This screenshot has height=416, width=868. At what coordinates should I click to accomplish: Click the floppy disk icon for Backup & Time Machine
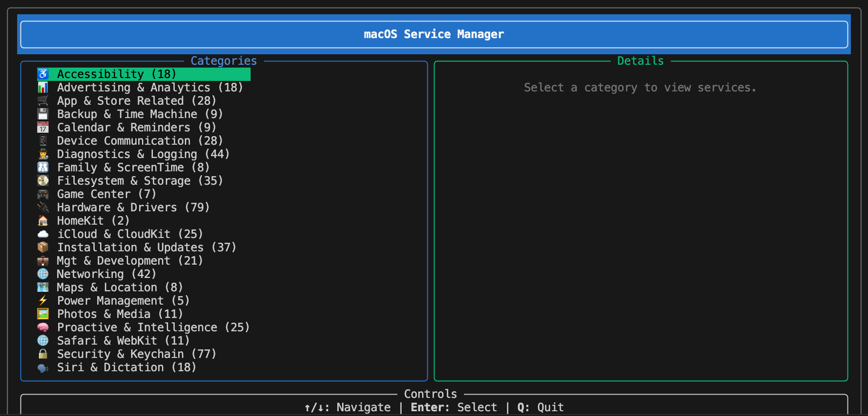tap(43, 114)
